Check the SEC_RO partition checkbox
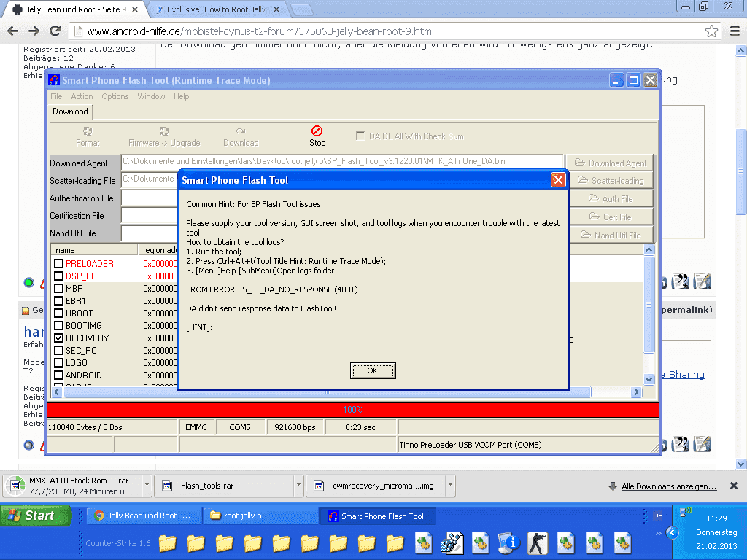 pyautogui.click(x=58, y=350)
